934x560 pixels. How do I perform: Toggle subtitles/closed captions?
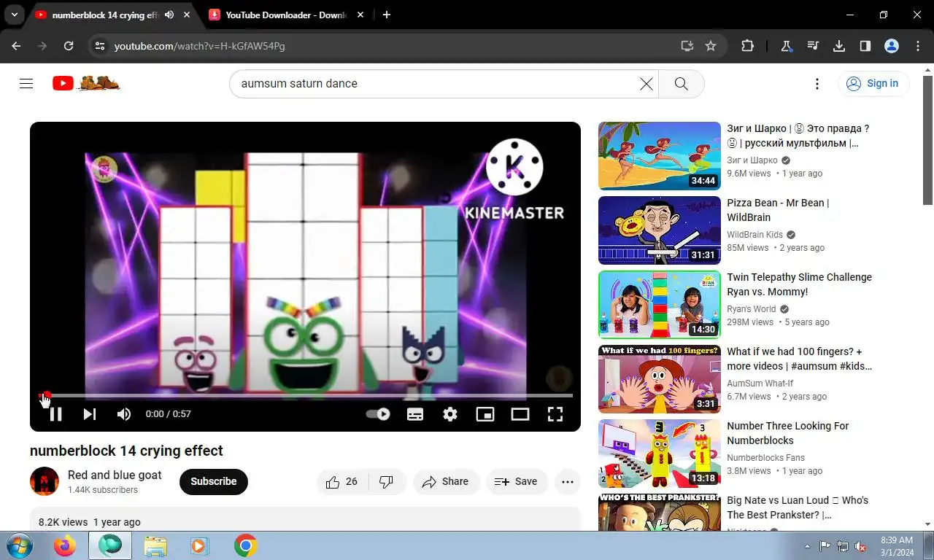point(415,414)
